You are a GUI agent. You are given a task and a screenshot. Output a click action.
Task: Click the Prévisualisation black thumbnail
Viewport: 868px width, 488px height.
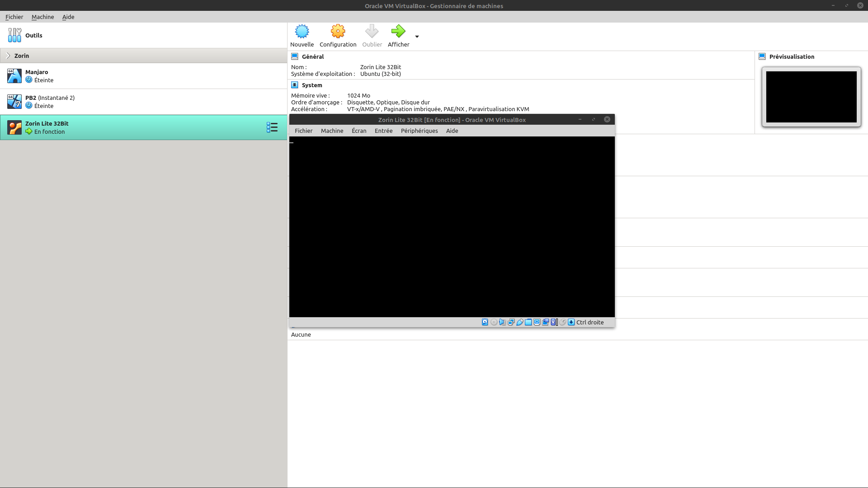coord(811,97)
